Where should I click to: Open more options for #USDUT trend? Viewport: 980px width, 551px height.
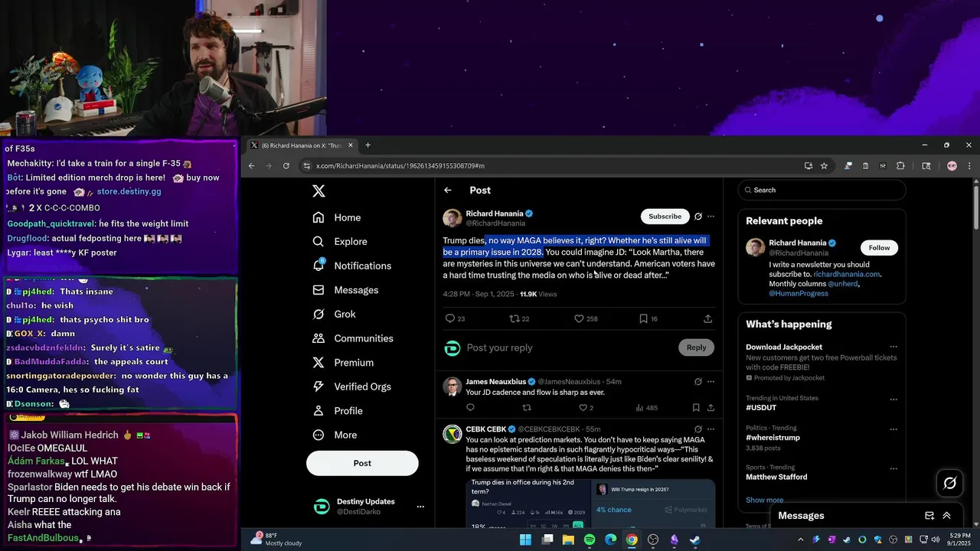coord(893,399)
